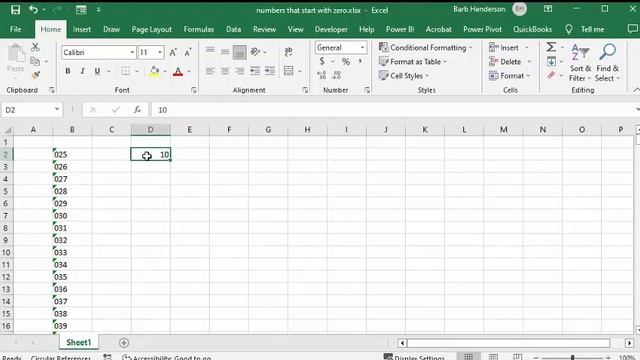The image size is (640, 360).
Task: Open the Fill down arrow tool
Action: (551, 61)
